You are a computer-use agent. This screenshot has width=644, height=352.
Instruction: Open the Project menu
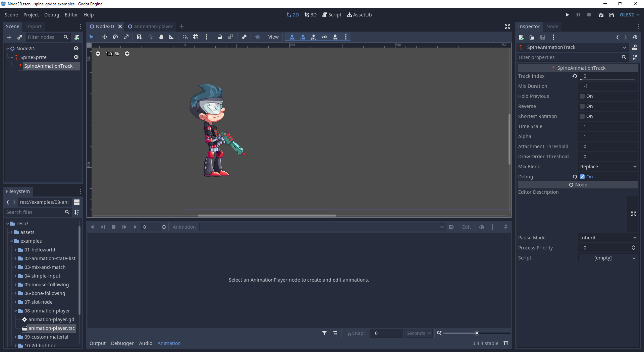coord(31,15)
